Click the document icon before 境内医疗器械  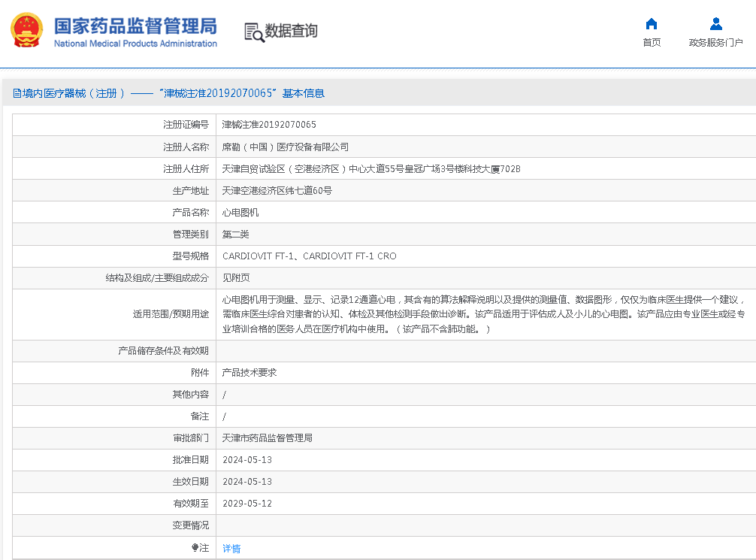point(17,94)
